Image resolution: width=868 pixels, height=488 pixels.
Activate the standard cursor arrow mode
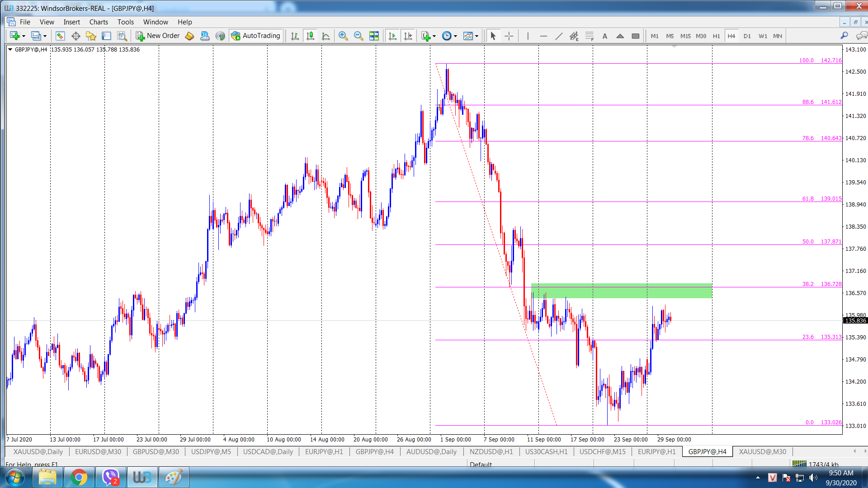point(493,36)
